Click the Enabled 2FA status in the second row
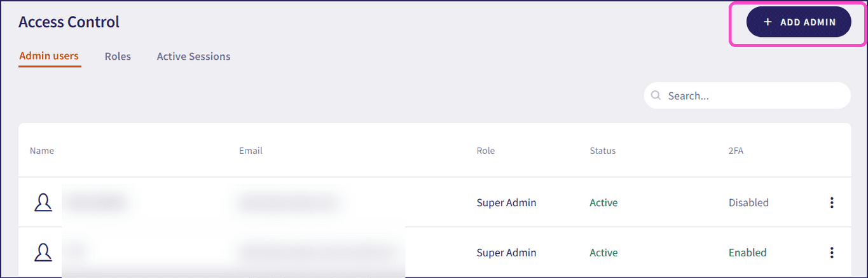This screenshot has width=868, height=278. (x=748, y=253)
